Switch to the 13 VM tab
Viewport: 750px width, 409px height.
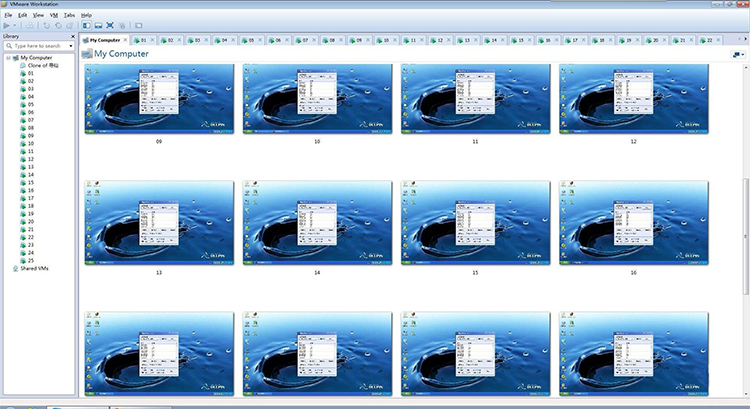pos(466,40)
